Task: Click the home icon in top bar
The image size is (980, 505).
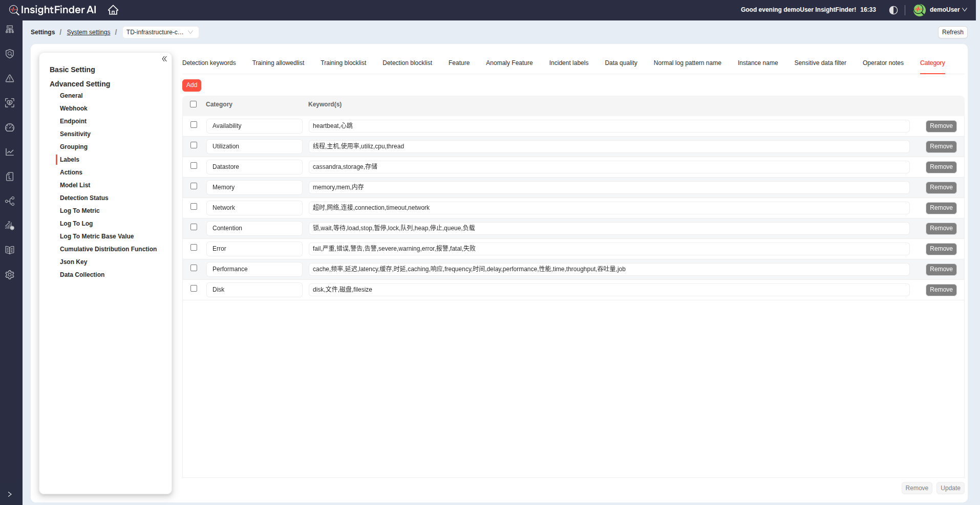Action: pyautogui.click(x=113, y=10)
